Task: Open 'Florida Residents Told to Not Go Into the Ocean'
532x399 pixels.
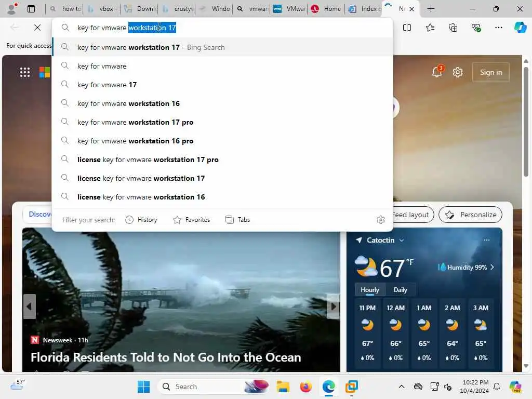Action: point(166,357)
